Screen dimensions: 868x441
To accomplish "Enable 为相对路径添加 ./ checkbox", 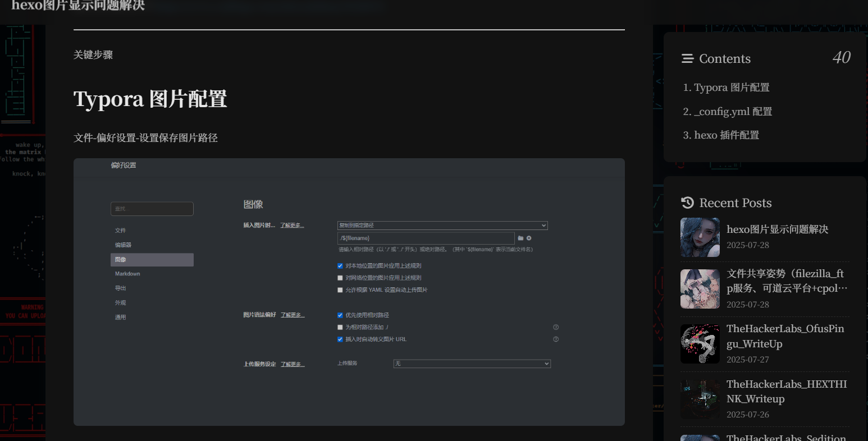I will coord(340,327).
